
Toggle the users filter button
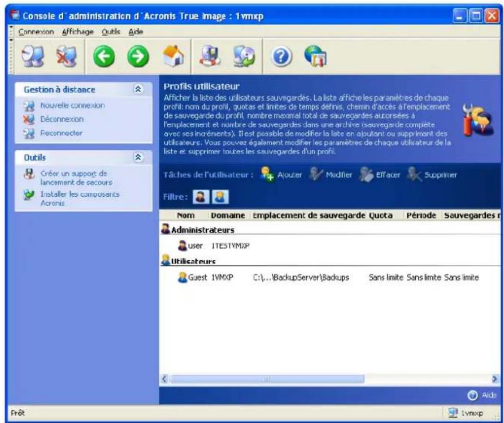pyautogui.click(x=220, y=197)
